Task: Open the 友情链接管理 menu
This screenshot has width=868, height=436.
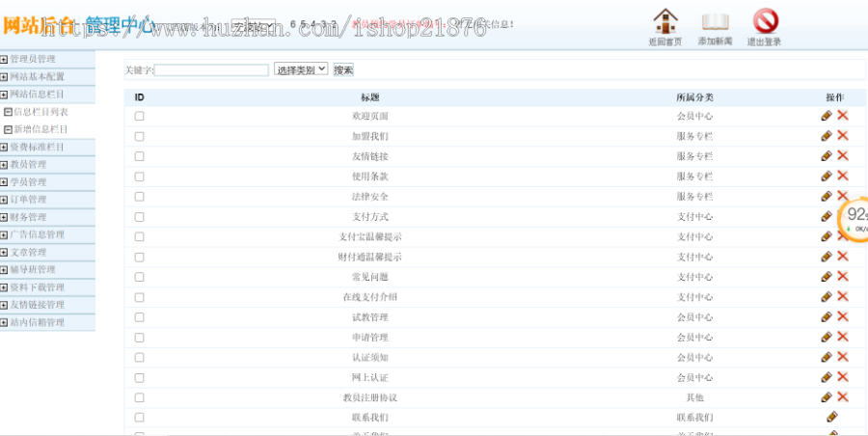Action: 37,305
